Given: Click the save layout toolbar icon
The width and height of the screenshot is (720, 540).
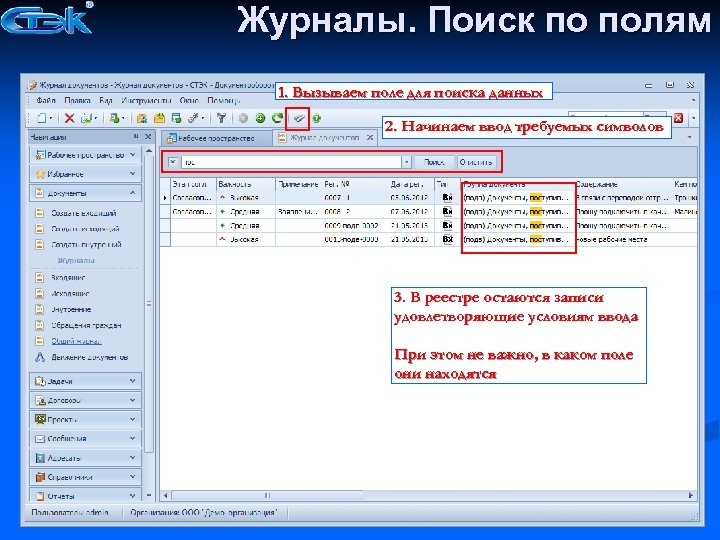Looking at the screenshot, I should tap(176, 118).
